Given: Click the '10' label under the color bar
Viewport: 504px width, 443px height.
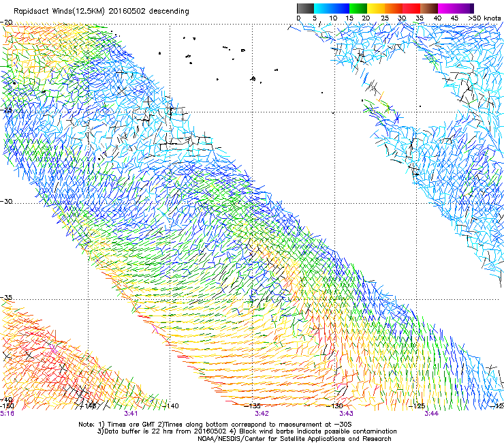Looking at the screenshot, I should (x=333, y=18).
